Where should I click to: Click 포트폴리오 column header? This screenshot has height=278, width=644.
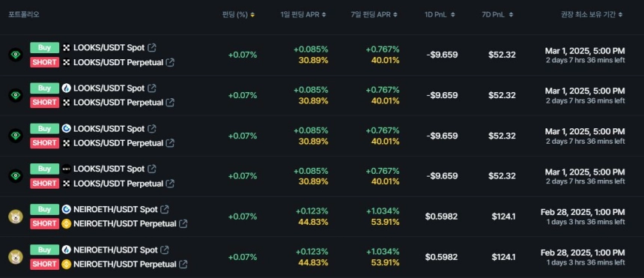[24, 15]
